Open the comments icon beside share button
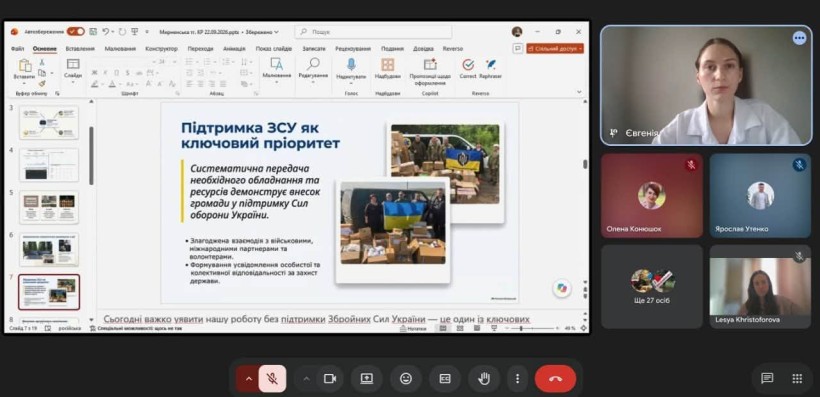This screenshot has height=397, width=820. (518, 48)
